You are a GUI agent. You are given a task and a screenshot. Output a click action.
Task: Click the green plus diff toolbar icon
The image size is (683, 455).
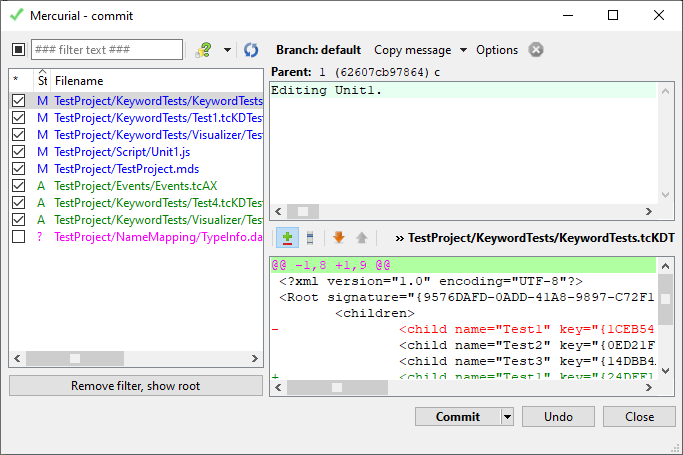tap(287, 238)
